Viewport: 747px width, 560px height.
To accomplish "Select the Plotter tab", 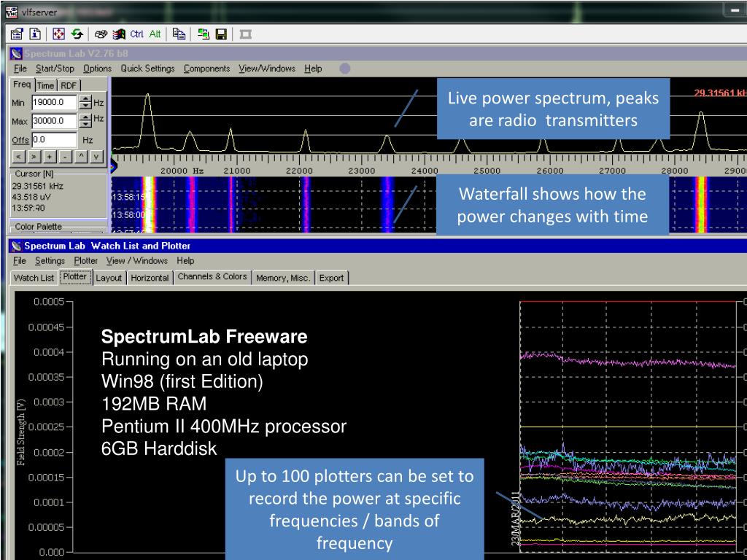I will [75, 277].
